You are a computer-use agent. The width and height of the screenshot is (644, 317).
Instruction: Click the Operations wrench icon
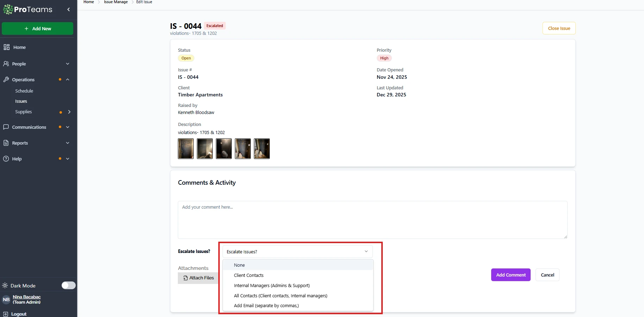coord(6,80)
